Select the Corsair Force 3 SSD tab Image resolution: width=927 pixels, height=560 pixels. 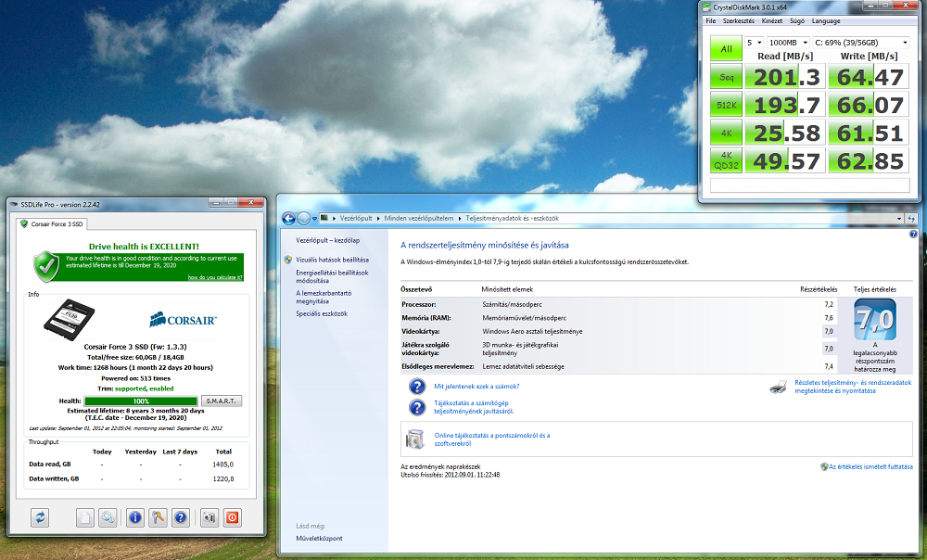(52, 224)
